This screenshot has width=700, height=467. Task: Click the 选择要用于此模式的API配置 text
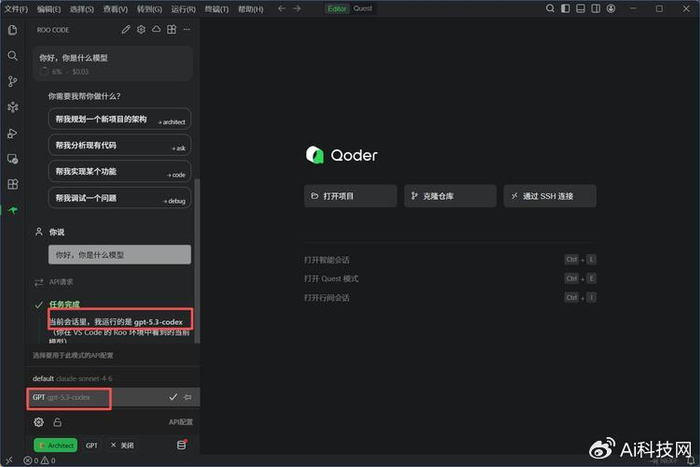(x=73, y=355)
